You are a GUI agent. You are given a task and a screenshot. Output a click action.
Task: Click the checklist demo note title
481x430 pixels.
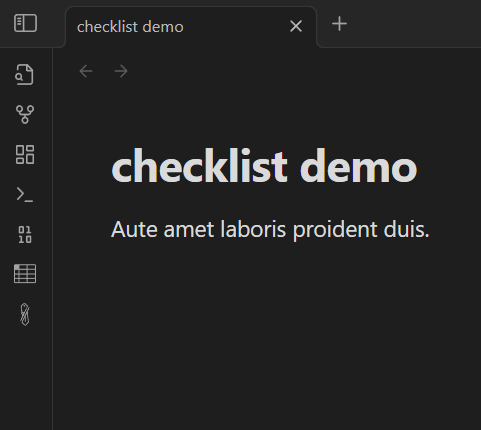(x=264, y=166)
